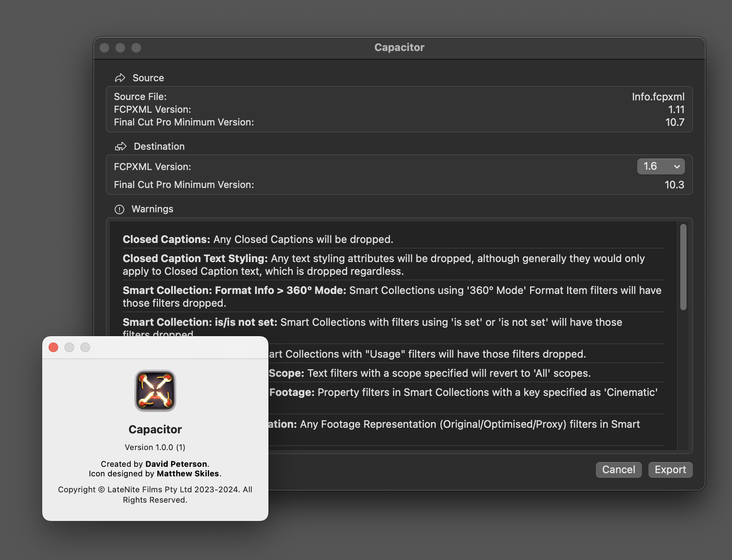The width and height of the screenshot is (732, 560).
Task: Click the David Peterson credit text
Action: click(x=176, y=464)
